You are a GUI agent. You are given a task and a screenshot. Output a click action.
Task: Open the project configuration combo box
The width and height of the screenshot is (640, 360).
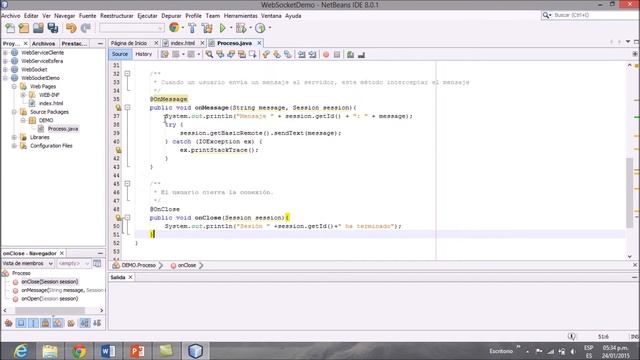coord(132,28)
